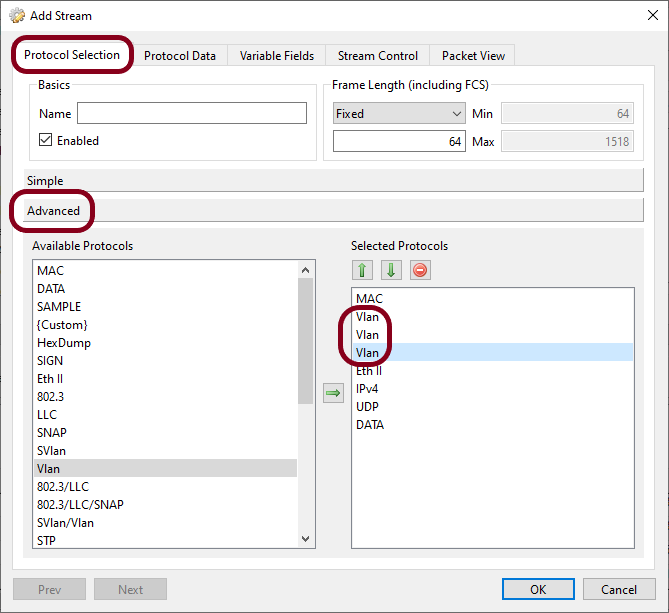Select MAC in Selected Protocols list

coord(493,299)
